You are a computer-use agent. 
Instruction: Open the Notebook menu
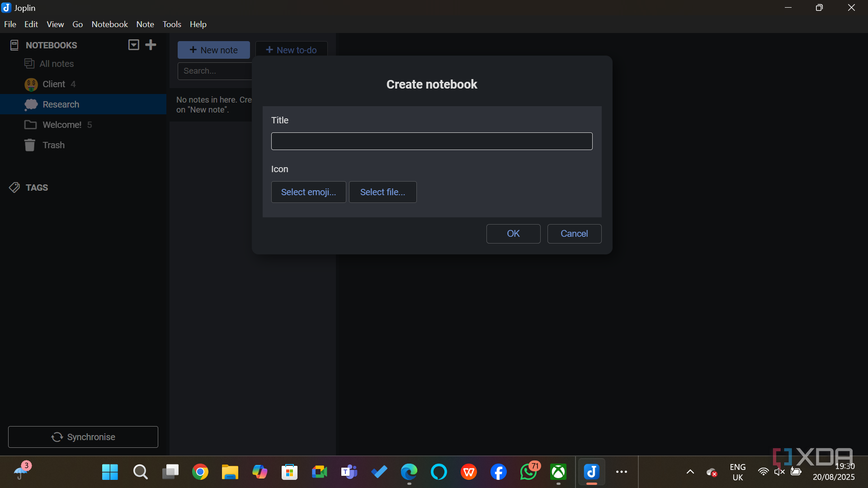(109, 24)
